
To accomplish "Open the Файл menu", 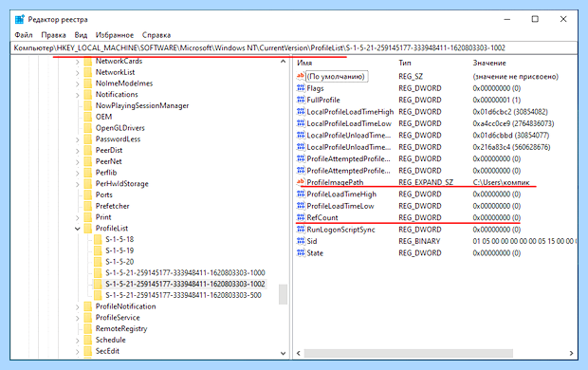I will [x=24, y=35].
